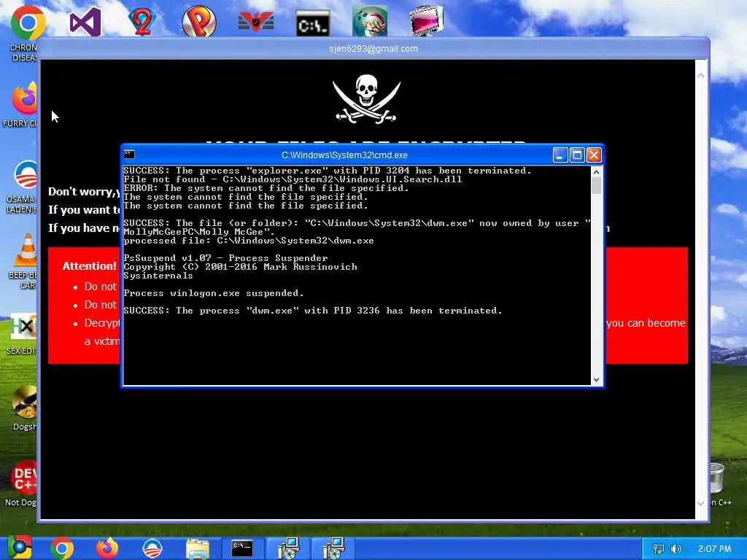Click cmd scrollbar down arrow

(x=597, y=379)
